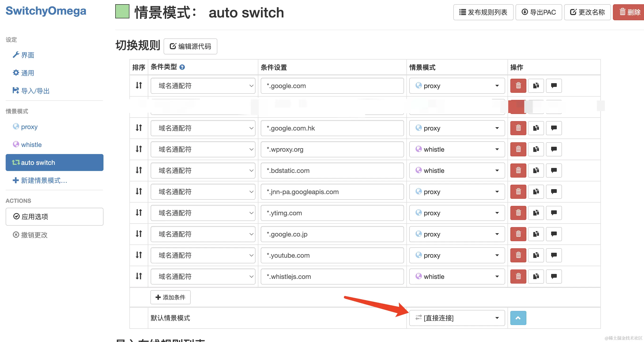Image resolution: width=644 pixels, height=342 pixels.
Task: Click the sort arrows icon beside *.bdstatic.com rule
Action: (x=139, y=170)
